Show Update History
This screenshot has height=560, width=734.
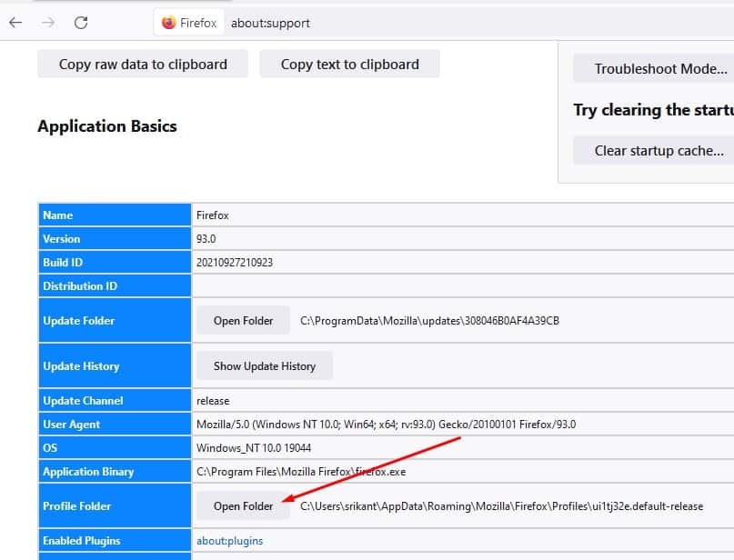tap(265, 365)
